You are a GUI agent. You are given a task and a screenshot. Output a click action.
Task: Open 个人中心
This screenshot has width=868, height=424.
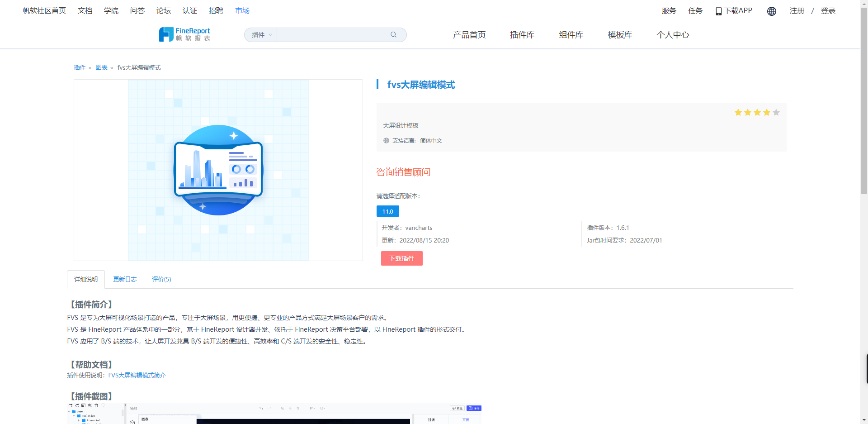pyautogui.click(x=673, y=35)
